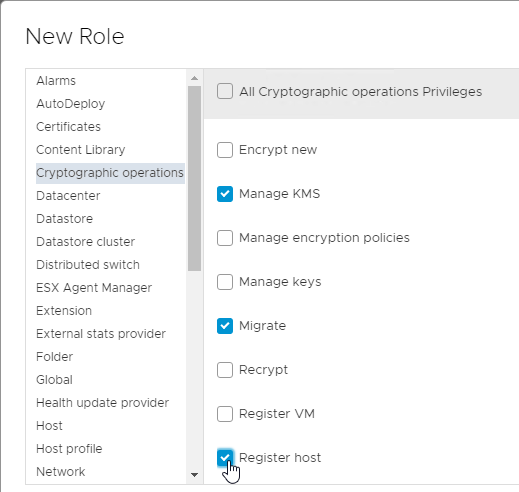
Task: Choose the Distributed switch category
Action: pos(88,265)
